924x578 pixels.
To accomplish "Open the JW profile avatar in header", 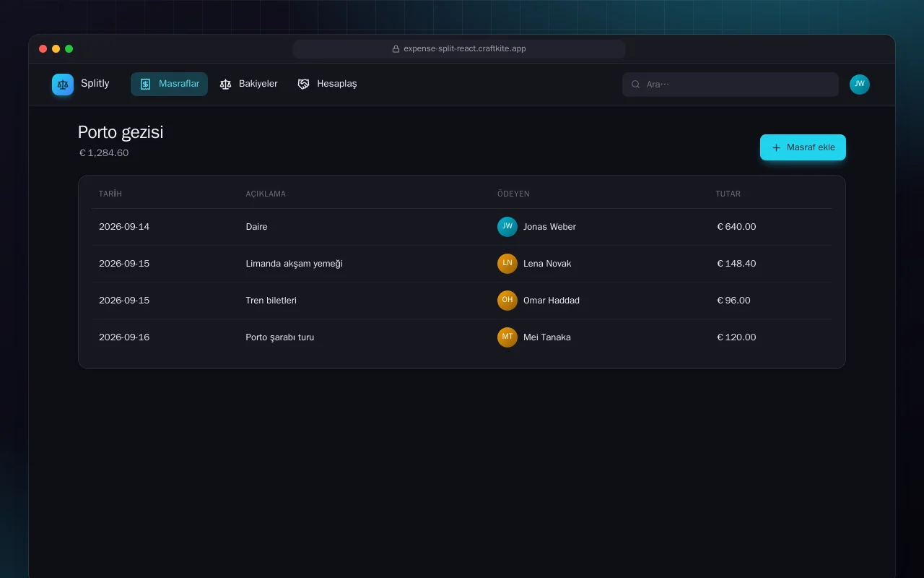I will pyautogui.click(x=860, y=85).
